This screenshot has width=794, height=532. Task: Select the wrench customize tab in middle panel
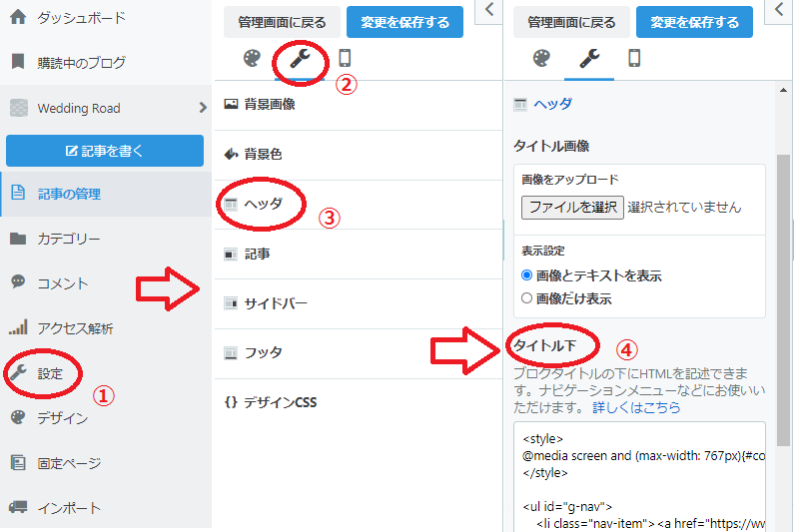point(300,59)
